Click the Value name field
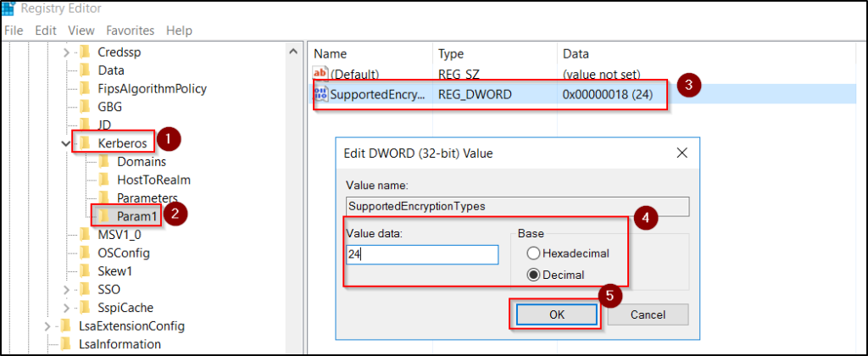Image resolution: width=868 pixels, height=356 pixels. point(517,206)
